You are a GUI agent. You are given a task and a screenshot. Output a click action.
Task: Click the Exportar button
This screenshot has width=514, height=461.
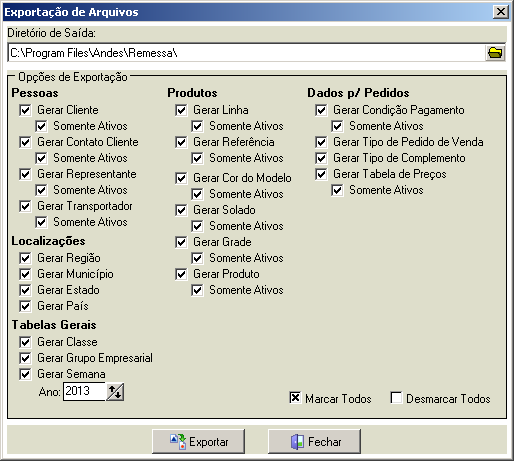click(199, 441)
